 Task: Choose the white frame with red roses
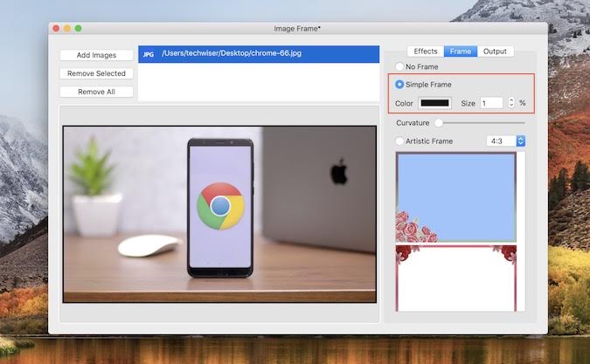coord(456,278)
